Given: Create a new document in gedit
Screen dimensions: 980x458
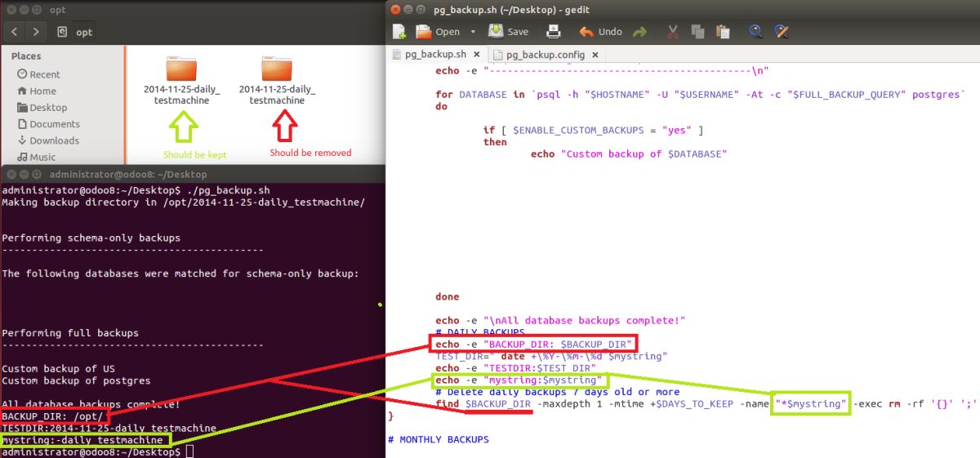Looking at the screenshot, I should [399, 32].
